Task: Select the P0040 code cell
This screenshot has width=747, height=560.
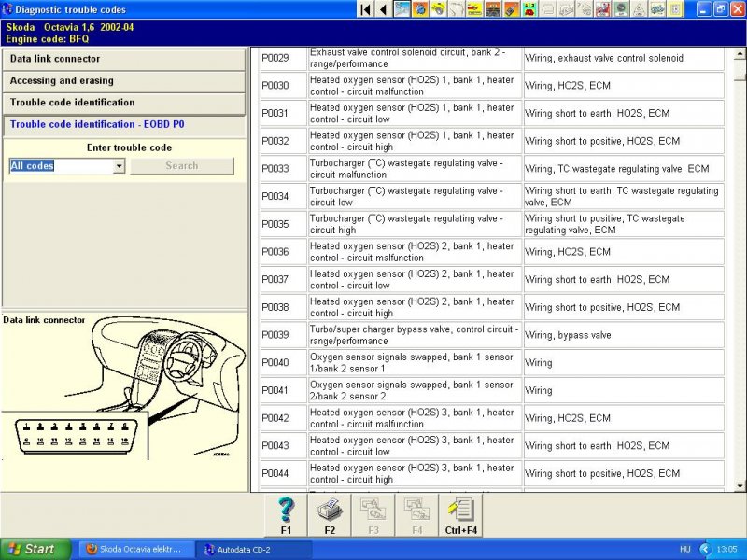Action: (283, 362)
